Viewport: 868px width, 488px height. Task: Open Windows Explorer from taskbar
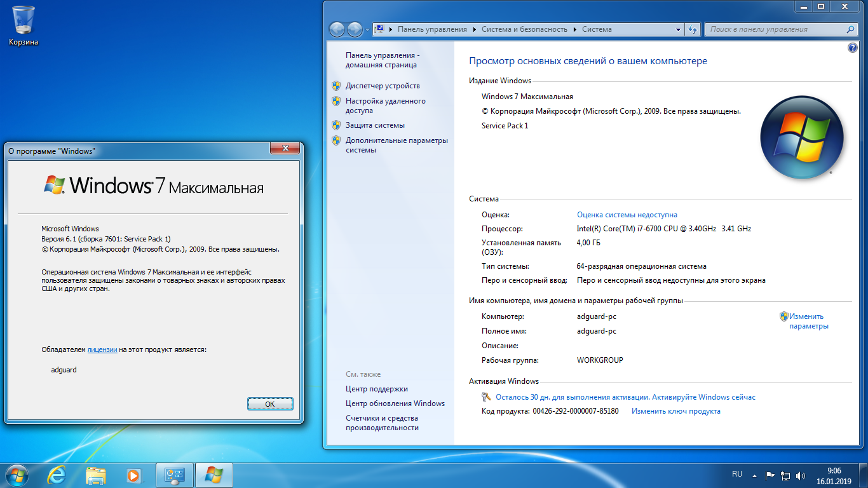click(x=96, y=475)
